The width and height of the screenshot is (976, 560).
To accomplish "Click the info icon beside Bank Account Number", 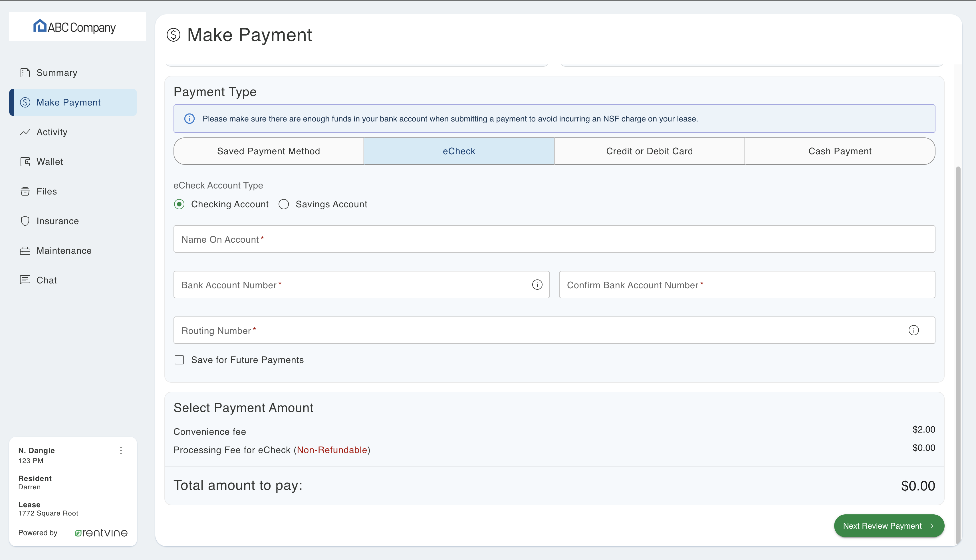I will 537,285.
